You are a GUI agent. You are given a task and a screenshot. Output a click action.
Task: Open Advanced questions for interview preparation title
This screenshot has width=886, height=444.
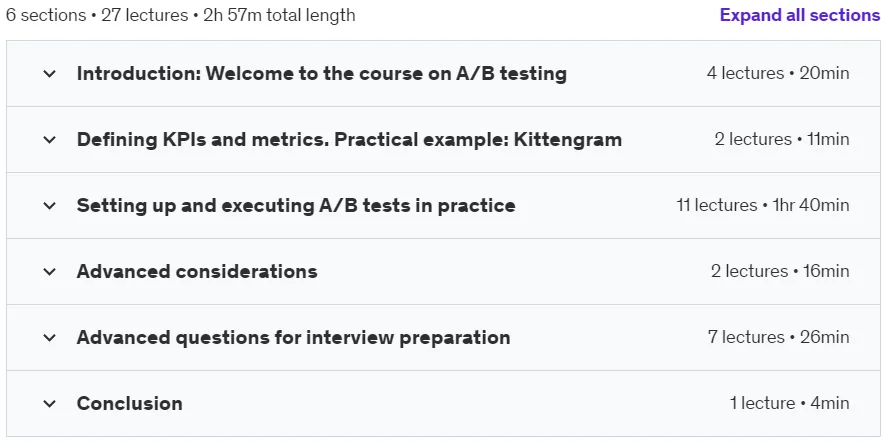tap(293, 338)
